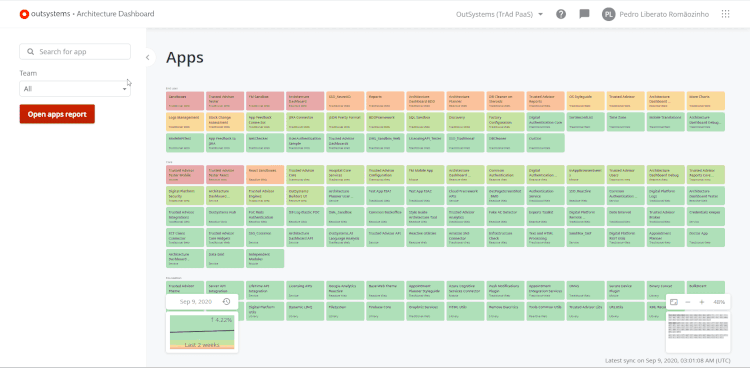This screenshot has width=750, height=368.
Task: Open the Common Authentication app tile
Action: [506, 175]
